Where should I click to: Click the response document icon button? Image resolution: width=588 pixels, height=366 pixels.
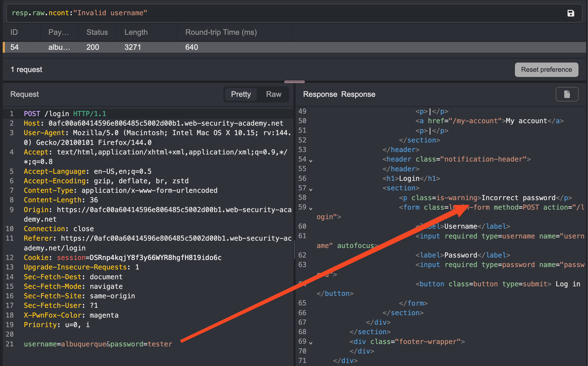point(567,94)
